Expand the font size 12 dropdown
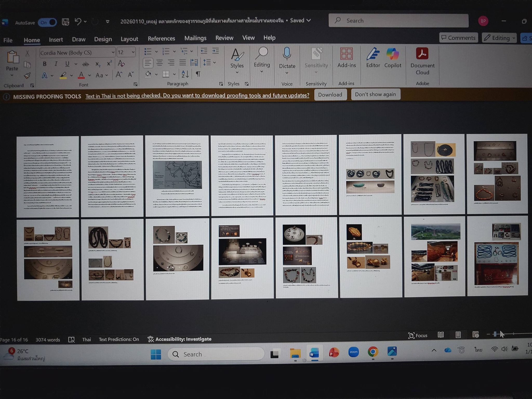Image resolution: width=532 pixels, height=399 pixels. (x=133, y=52)
